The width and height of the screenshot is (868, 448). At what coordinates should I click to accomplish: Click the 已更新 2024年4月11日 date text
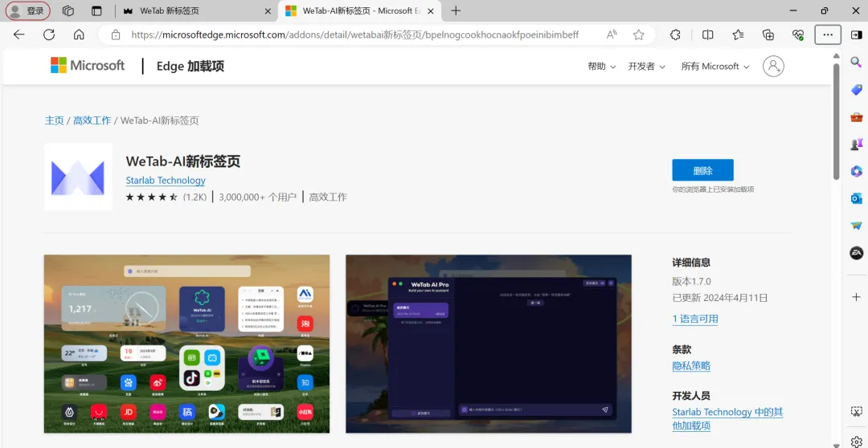719,298
